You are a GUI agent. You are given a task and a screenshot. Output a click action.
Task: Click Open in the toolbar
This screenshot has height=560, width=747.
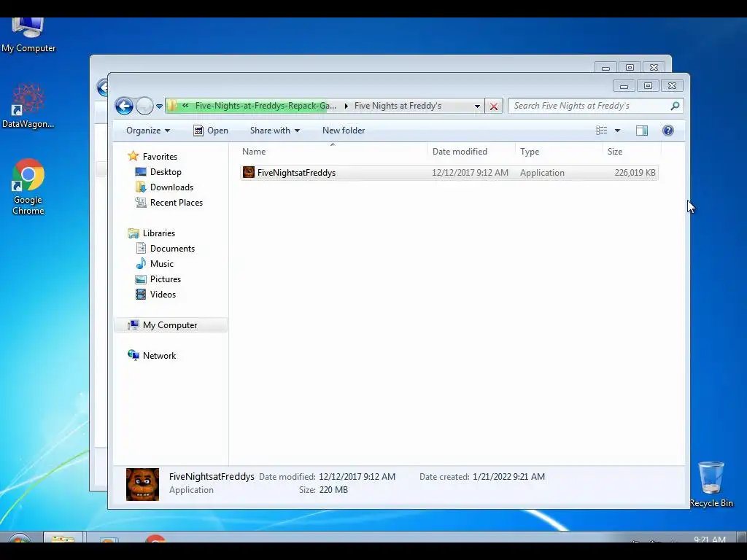coord(211,131)
